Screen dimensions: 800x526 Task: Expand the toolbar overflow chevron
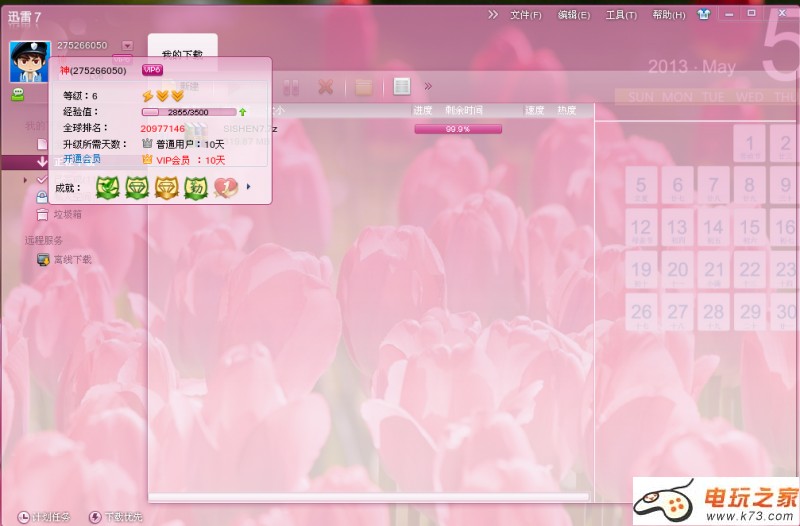pyautogui.click(x=428, y=86)
